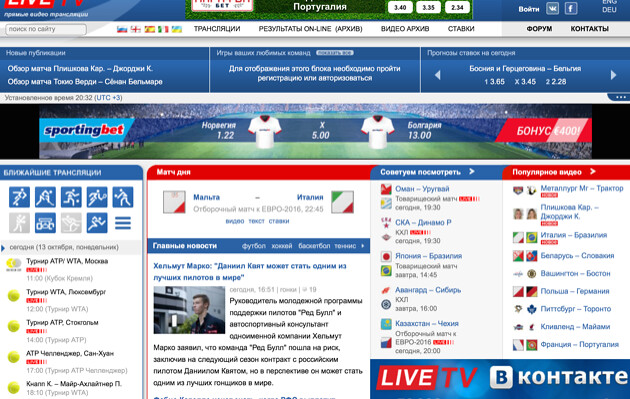Click the Войти login link
The height and width of the screenshot is (399, 630).
click(x=528, y=9)
